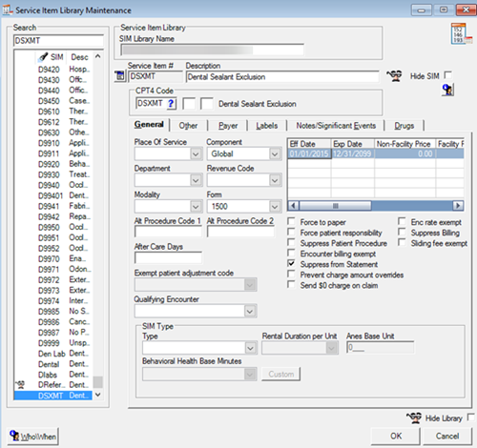Image resolution: width=477 pixels, height=448 pixels.
Task: Click the disguise icon next to Hide Library
Action: tap(414, 417)
